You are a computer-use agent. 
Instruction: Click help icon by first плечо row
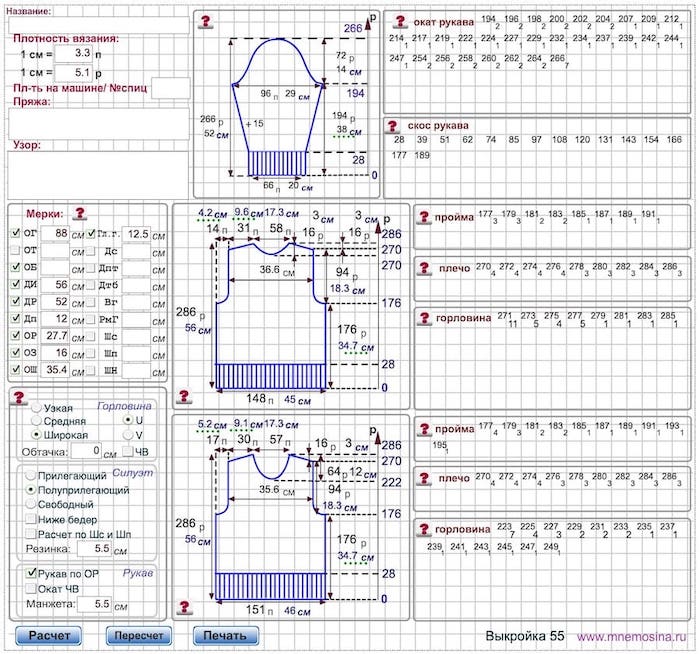tap(424, 268)
